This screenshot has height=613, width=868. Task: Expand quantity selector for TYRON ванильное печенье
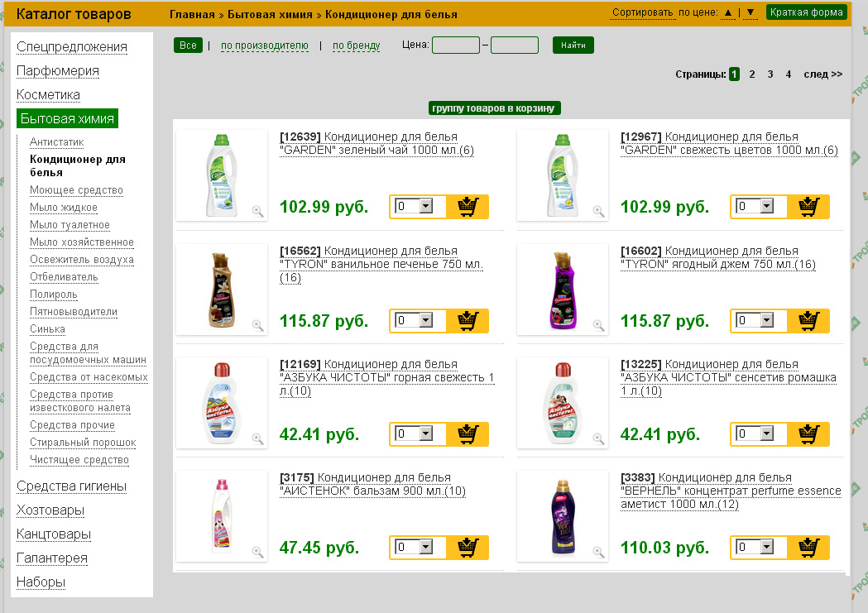[426, 320]
